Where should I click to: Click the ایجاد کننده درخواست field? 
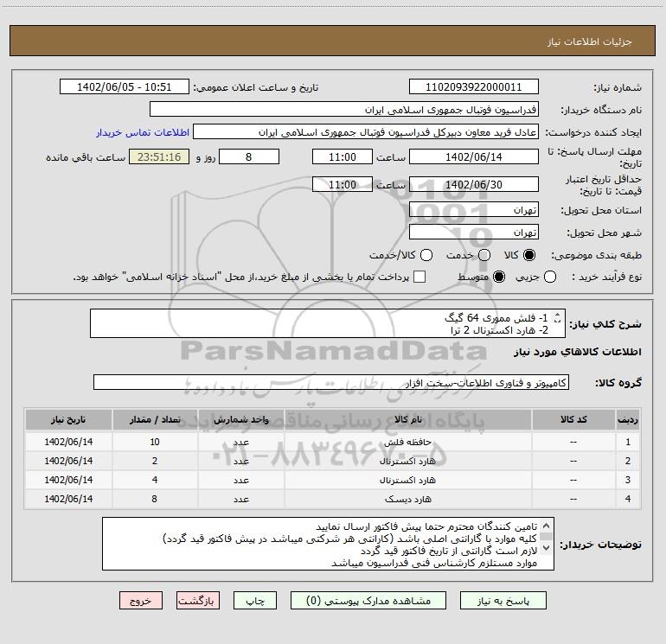pos(366,132)
